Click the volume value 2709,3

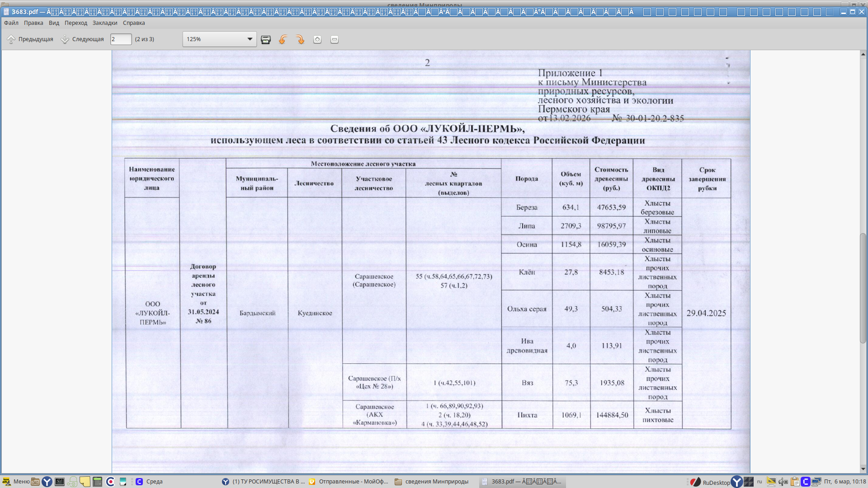tap(571, 226)
